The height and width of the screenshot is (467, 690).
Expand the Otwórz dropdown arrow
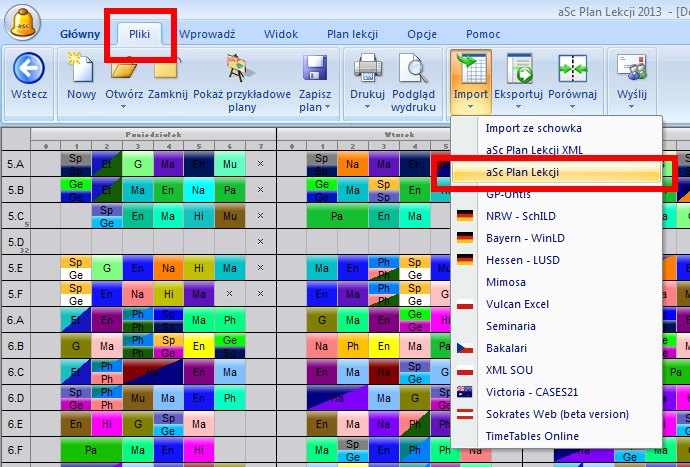[x=124, y=107]
